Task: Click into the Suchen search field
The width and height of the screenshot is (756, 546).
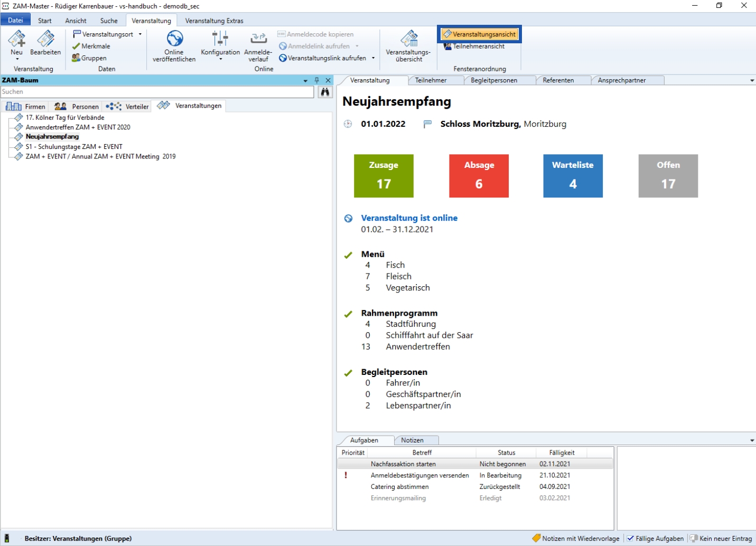Action: coord(157,92)
